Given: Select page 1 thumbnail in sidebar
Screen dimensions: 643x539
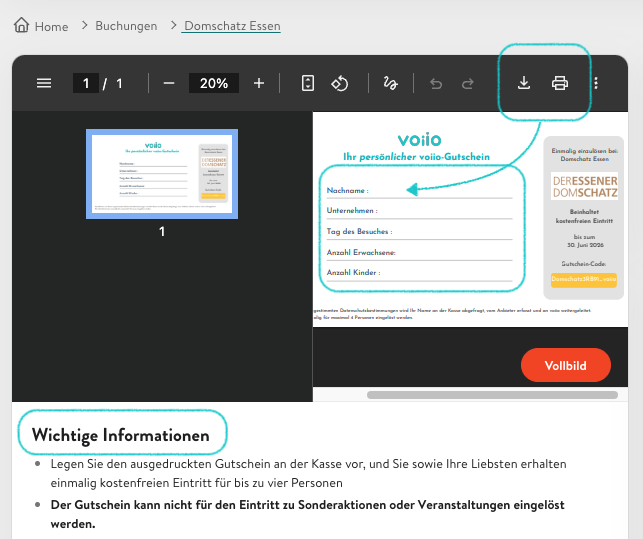Looking at the screenshot, I should pyautogui.click(x=162, y=174).
